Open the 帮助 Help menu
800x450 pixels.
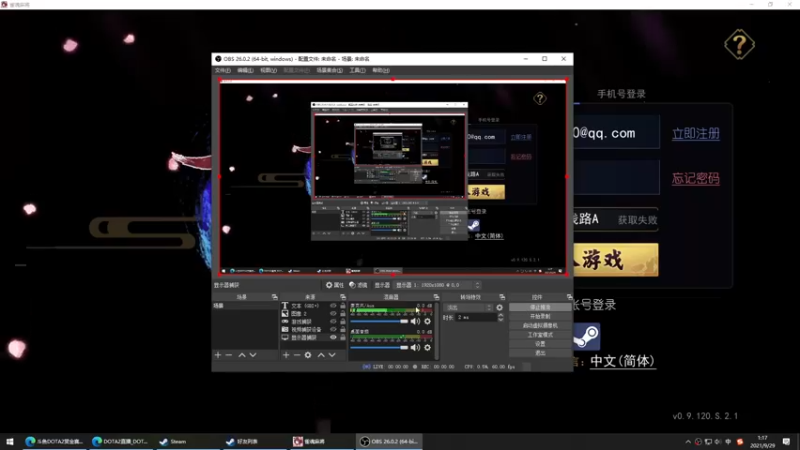click(x=381, y=70)
